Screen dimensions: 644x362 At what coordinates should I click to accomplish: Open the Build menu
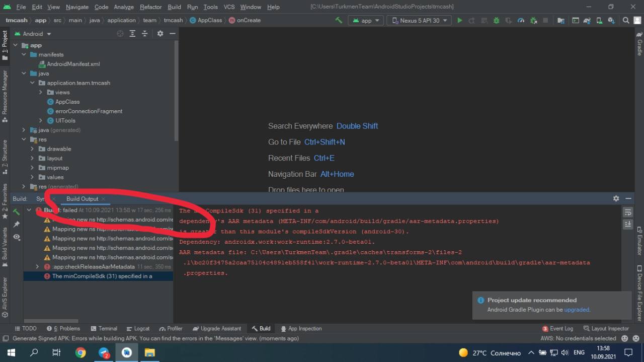(x=174, y=7)
